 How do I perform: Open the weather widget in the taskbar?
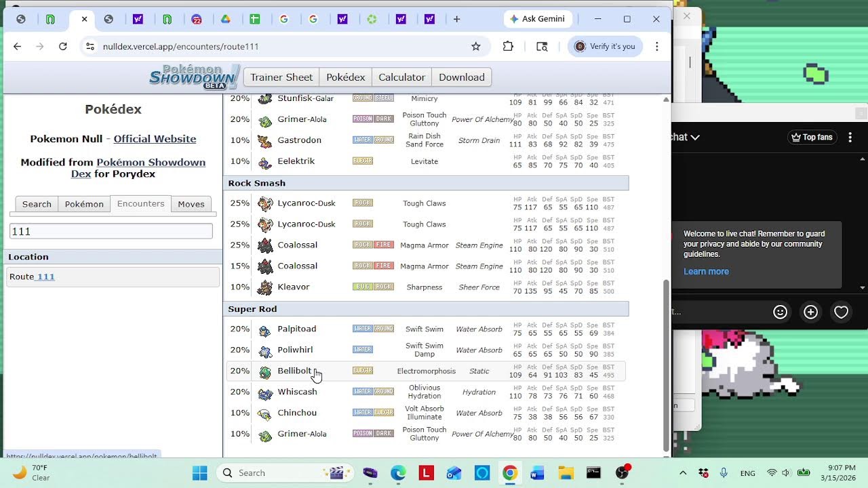click(32, 472)
